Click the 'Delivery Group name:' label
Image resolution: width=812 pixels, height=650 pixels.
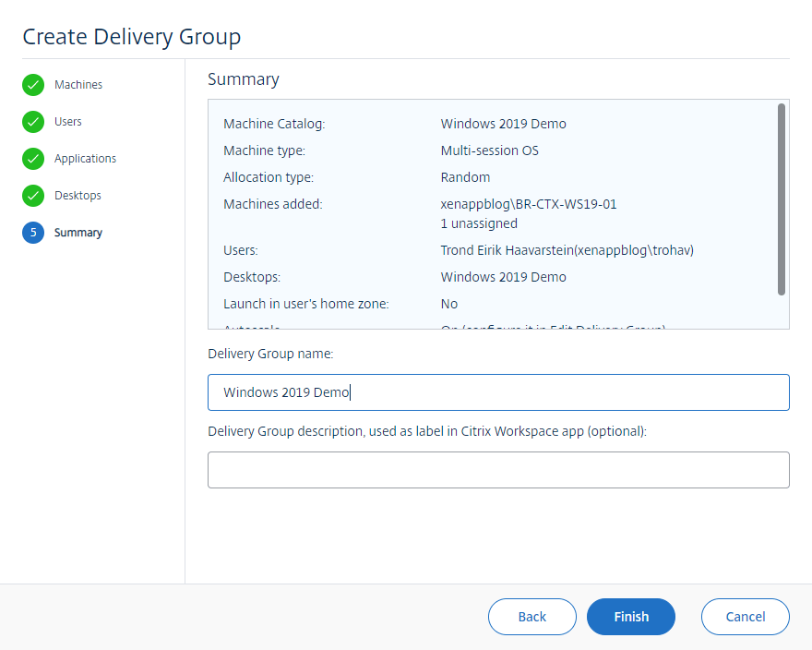coord(270,354)
